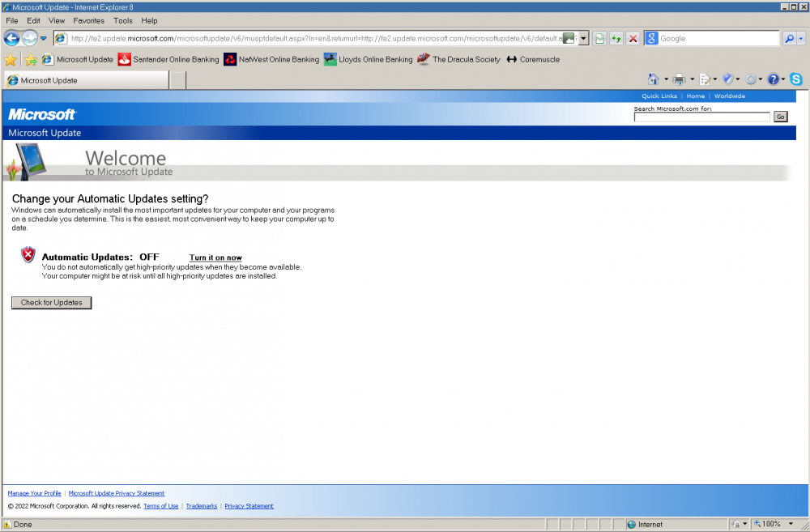Click the Home toolbar icon
This screenshot has height=532, width=810.
(654, 79)
